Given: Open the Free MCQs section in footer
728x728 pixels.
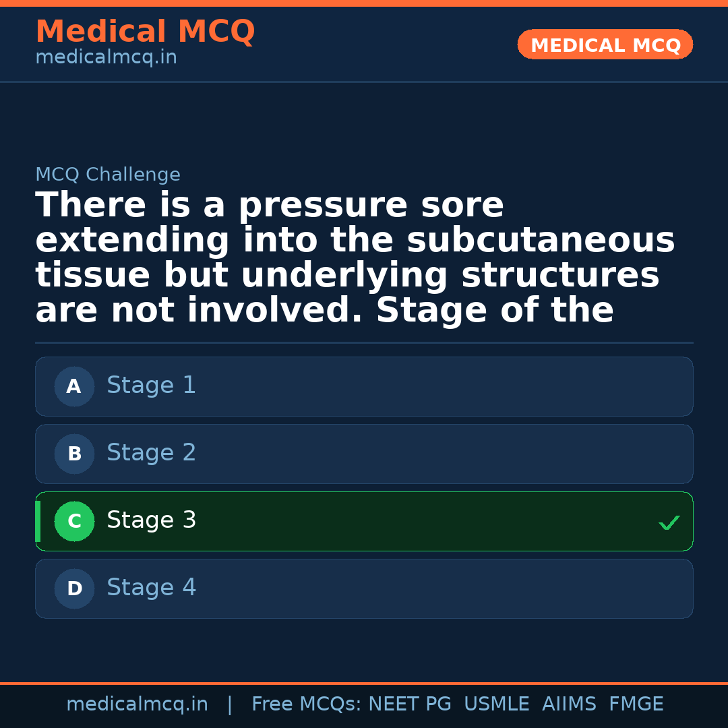Looking at the screenshot, I should [309, 703].
